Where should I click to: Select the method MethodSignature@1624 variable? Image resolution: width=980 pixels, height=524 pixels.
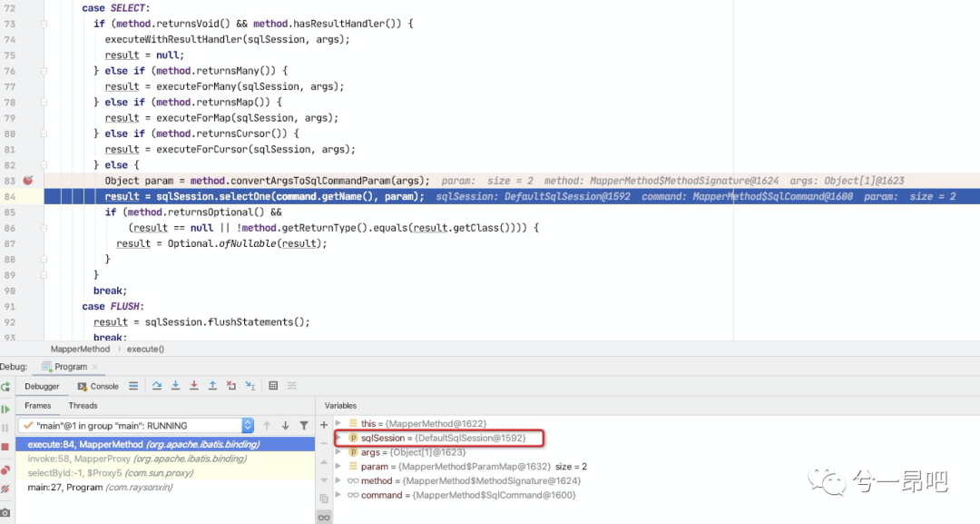(471, 480)
